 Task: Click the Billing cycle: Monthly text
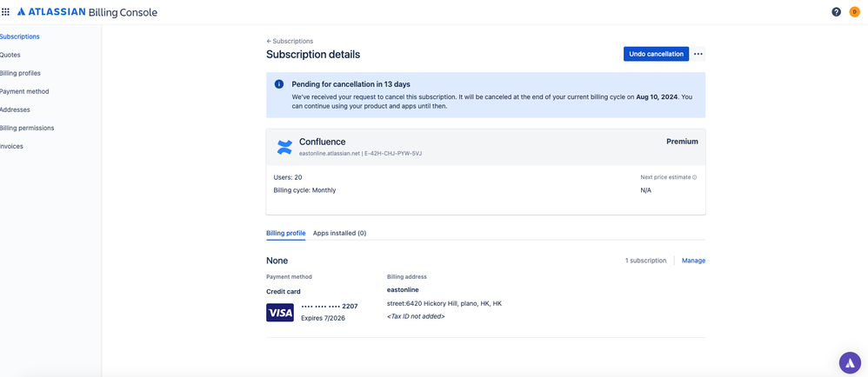tap(304, 190)
